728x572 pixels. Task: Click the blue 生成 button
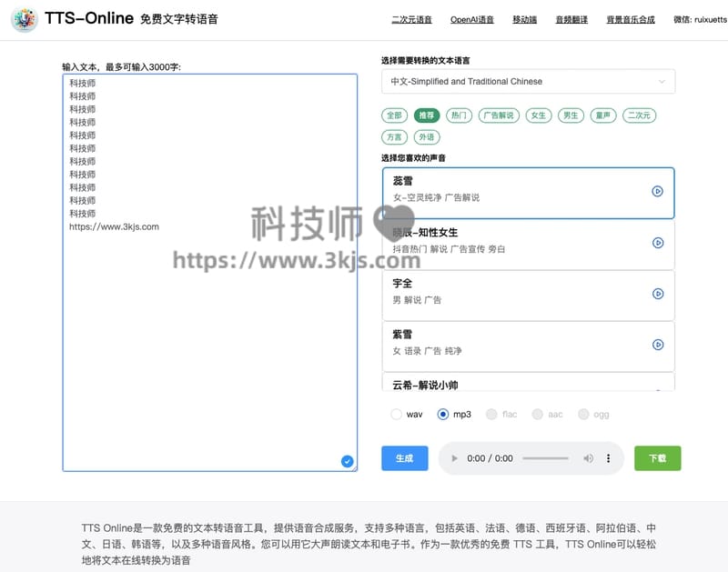tap(404, 458)
